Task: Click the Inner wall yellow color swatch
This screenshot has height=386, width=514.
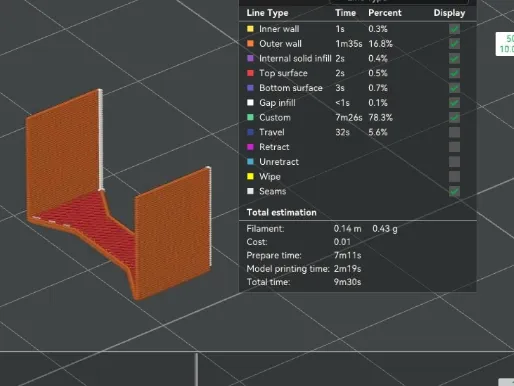Action: (x=250, y=29)
